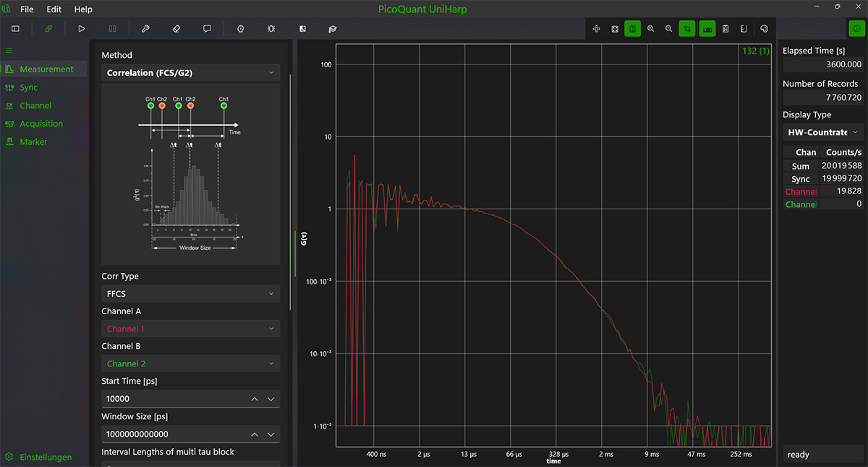This screenshot has height=467, width=868.
Task: Click the Chan column header
Action: (801, 152)
